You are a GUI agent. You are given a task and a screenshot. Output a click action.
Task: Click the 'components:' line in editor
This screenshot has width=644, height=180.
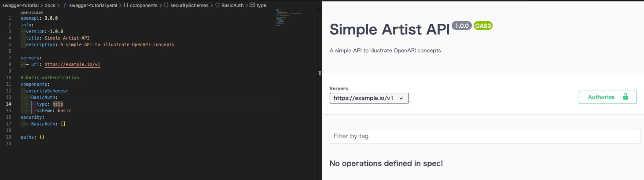pos(35,84)
